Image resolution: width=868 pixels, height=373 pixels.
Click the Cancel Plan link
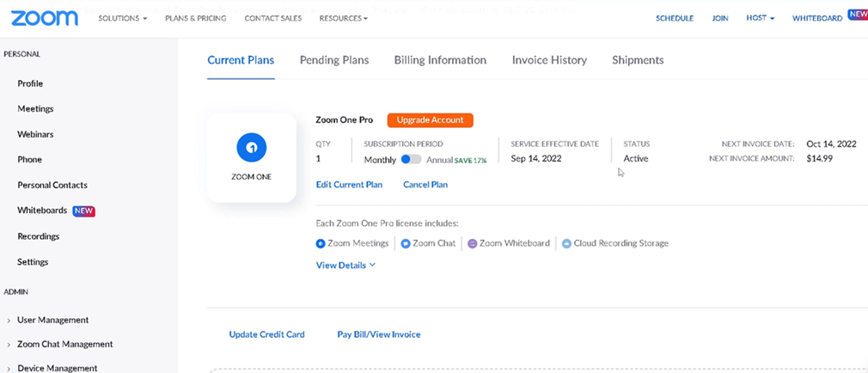(425, 185)
